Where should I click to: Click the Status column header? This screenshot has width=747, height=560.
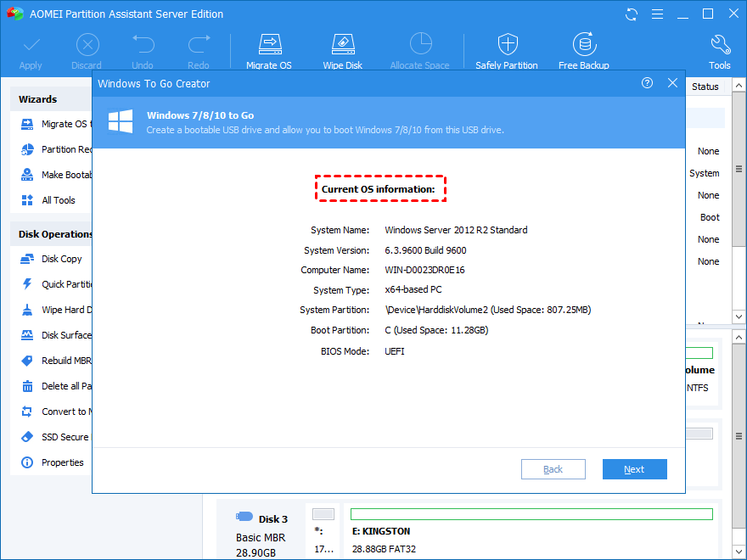click(x=705, y=87)
